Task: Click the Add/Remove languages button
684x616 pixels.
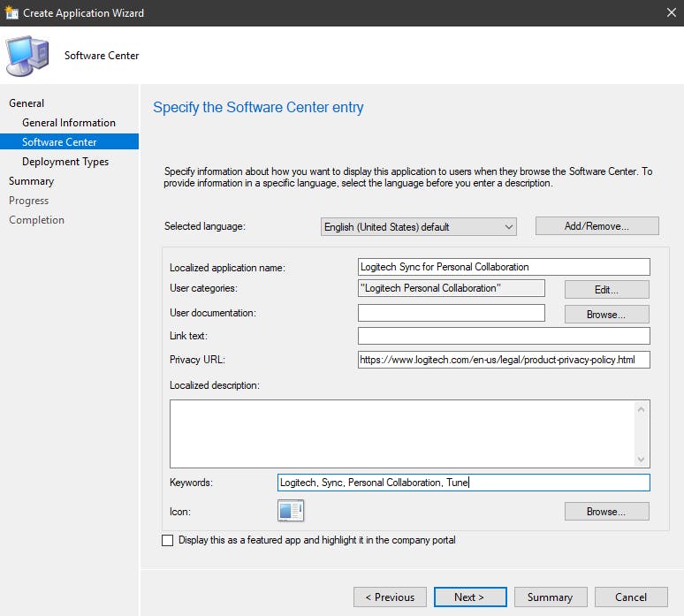Action: tap(597, 226)
